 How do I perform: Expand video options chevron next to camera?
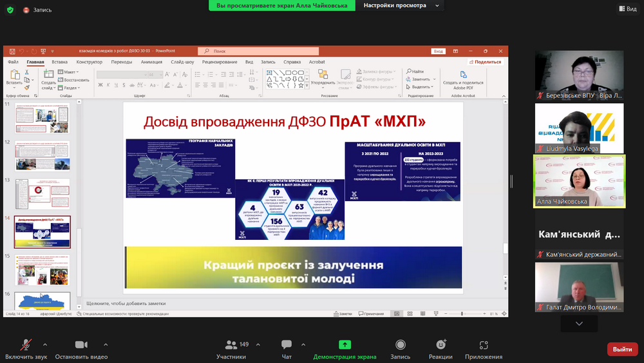tap(106, 344)
